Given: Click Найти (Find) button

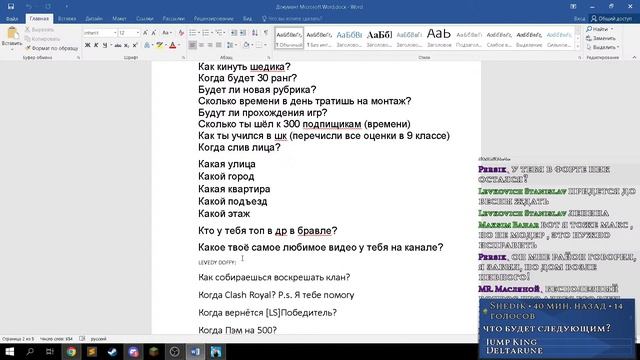Looking at the screenshot, I should click(x=600, y=29).
